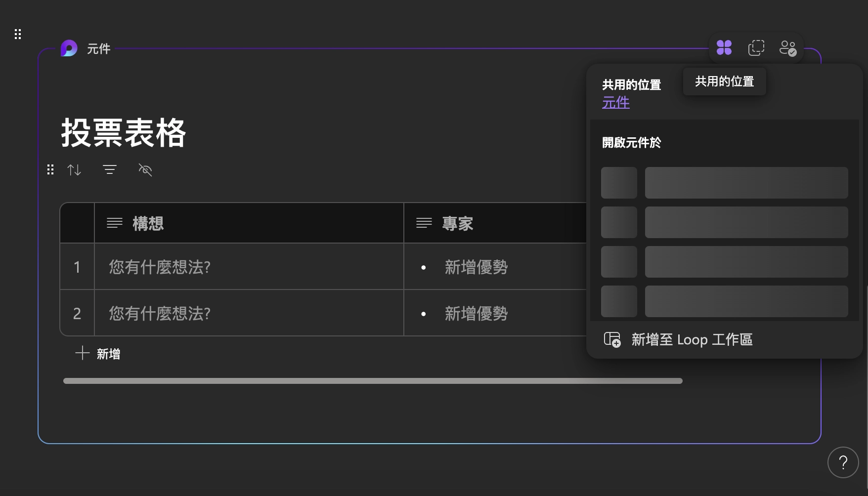The image size is (868, 496).
Task: Choose 新增至 Loop 工作區 menu entry
Action: point(724,339)
